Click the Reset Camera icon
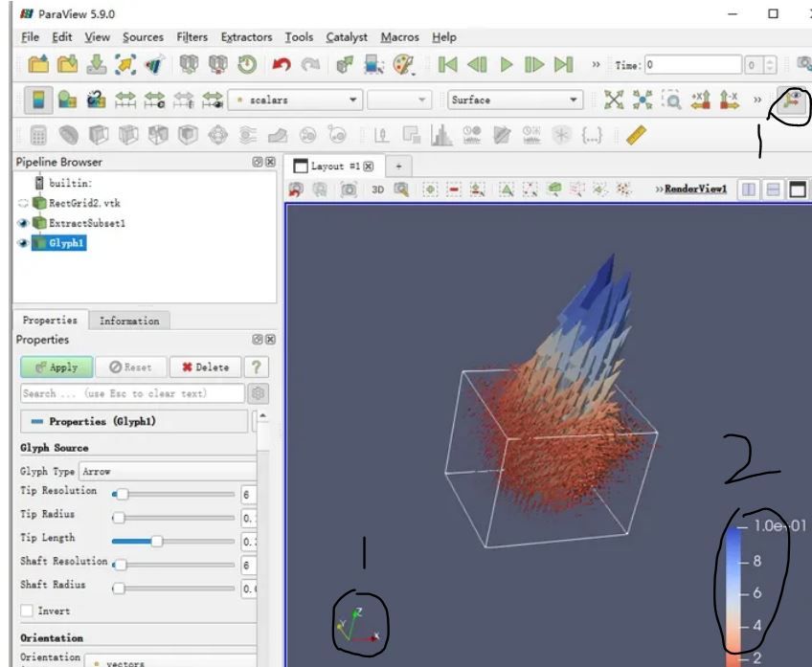 tap(614, 100)
